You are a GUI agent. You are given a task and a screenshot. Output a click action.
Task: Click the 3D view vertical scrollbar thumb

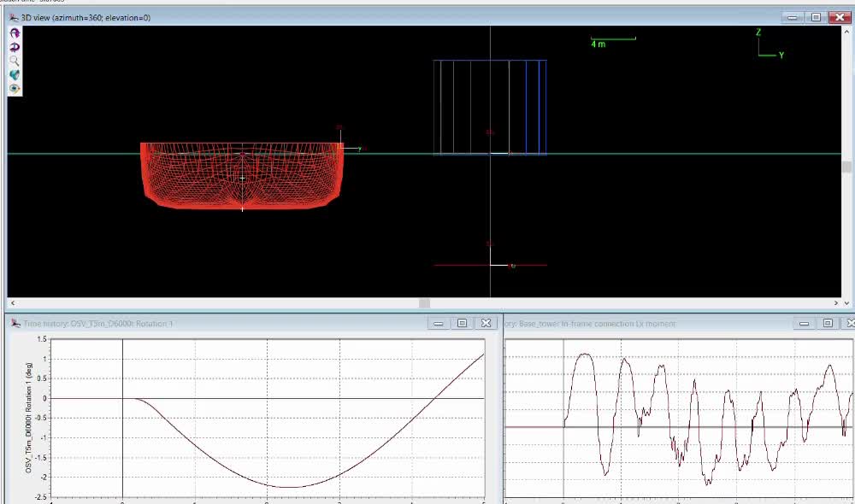[846, 167]
